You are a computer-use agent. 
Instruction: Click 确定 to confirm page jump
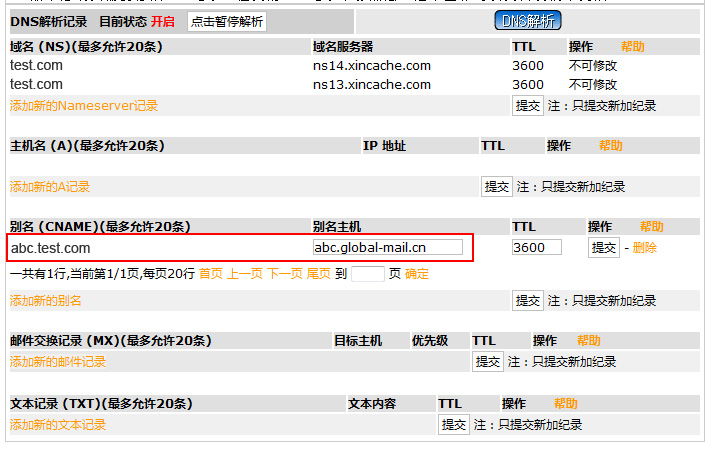[417, 274]
